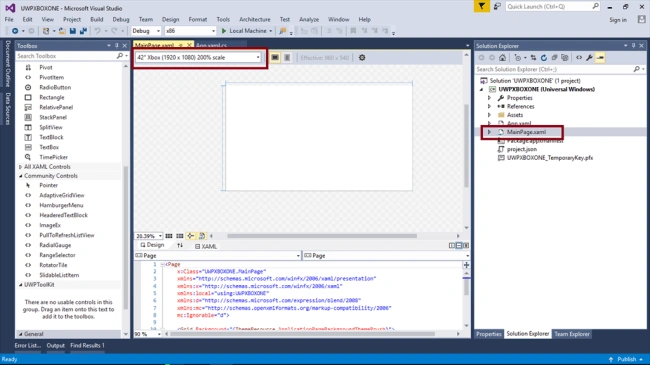
Task: Open Find Results 1 panel
Action: 87,345
